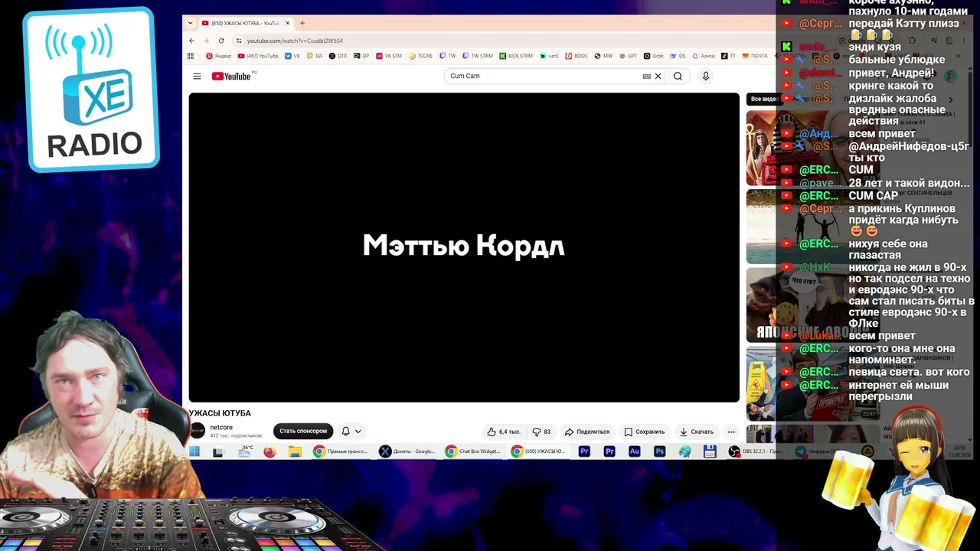Open the Яндекс bookmark
Screen dimensions: 980x551
tap(218, 56)
